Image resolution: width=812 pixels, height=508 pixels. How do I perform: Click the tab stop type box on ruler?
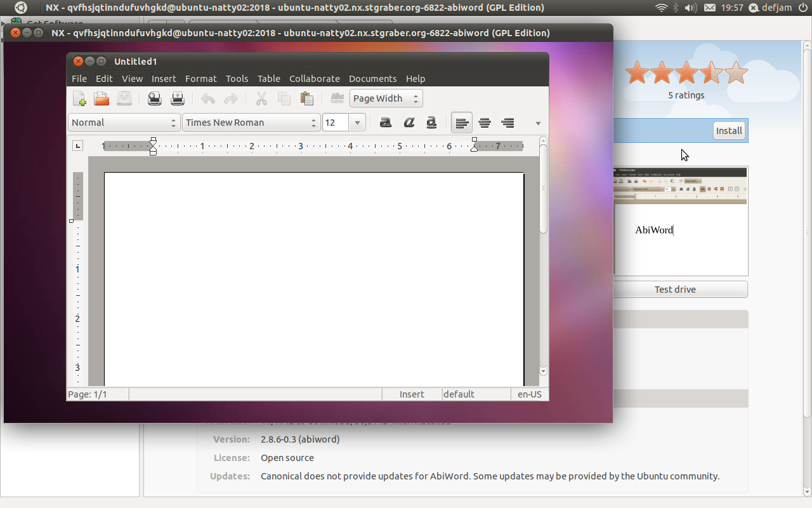coord(77,146)
